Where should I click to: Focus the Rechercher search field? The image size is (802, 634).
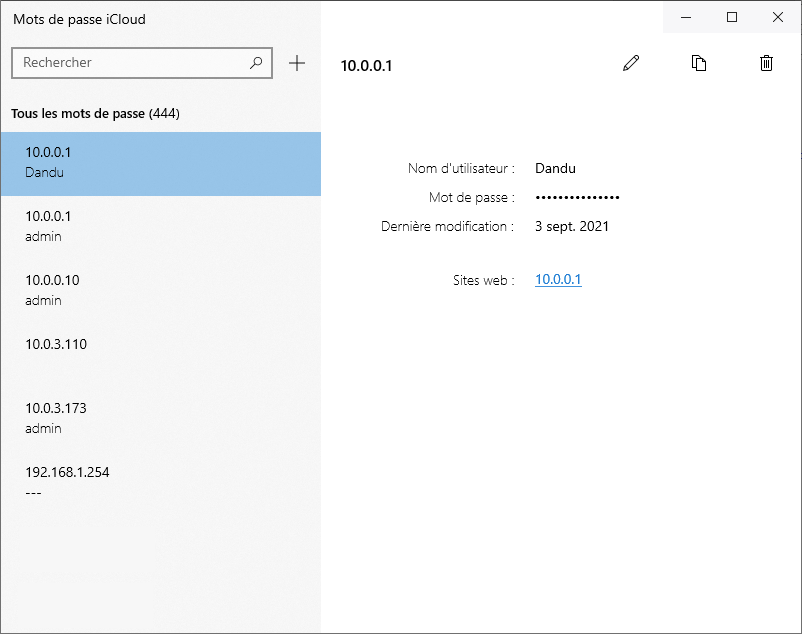click(x=142, y=63)
